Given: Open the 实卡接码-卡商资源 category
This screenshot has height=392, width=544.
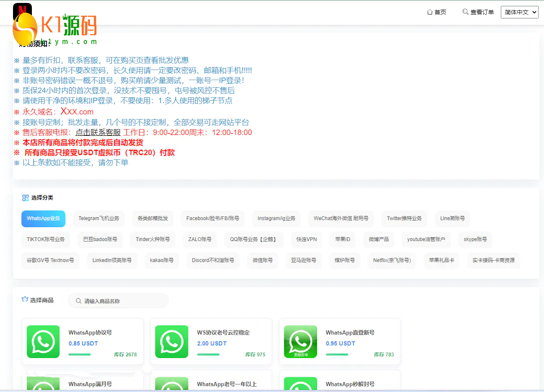Looking at the screenshot, I should (x=494, y=260).
